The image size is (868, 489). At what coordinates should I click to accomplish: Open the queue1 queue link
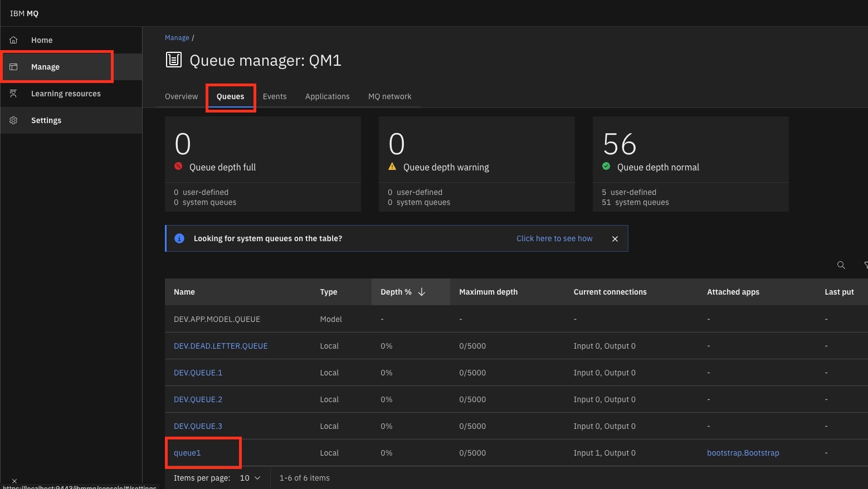tap(187, 453)
